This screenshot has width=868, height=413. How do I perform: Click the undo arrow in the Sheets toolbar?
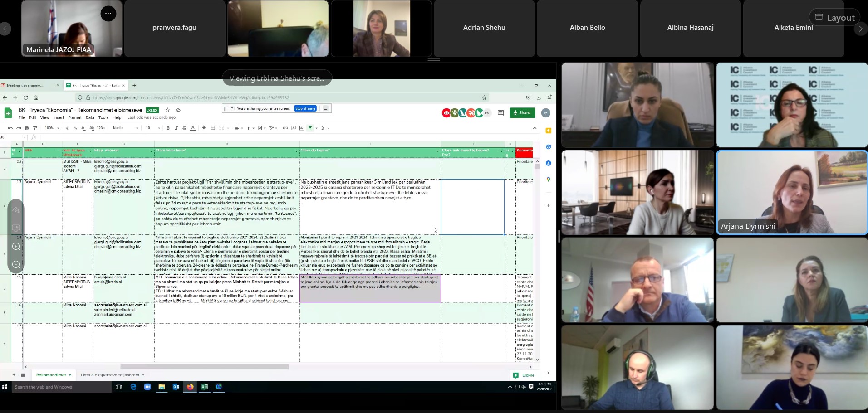click(10, 128)
